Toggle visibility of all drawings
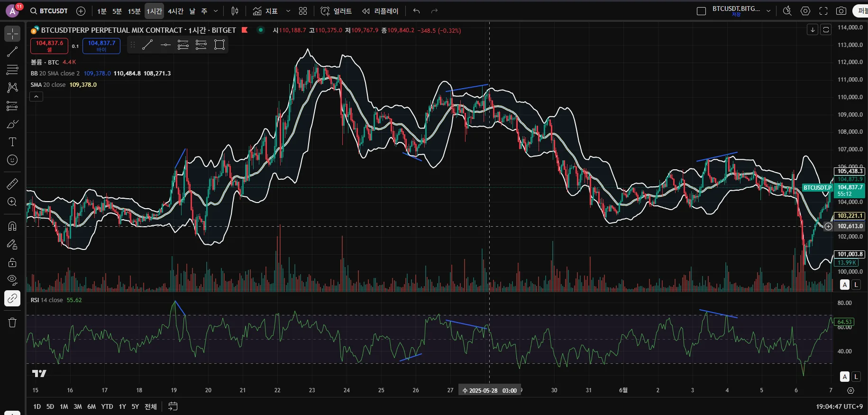The image size is (868, 415). pyautogui.click(x=12, y=280)
